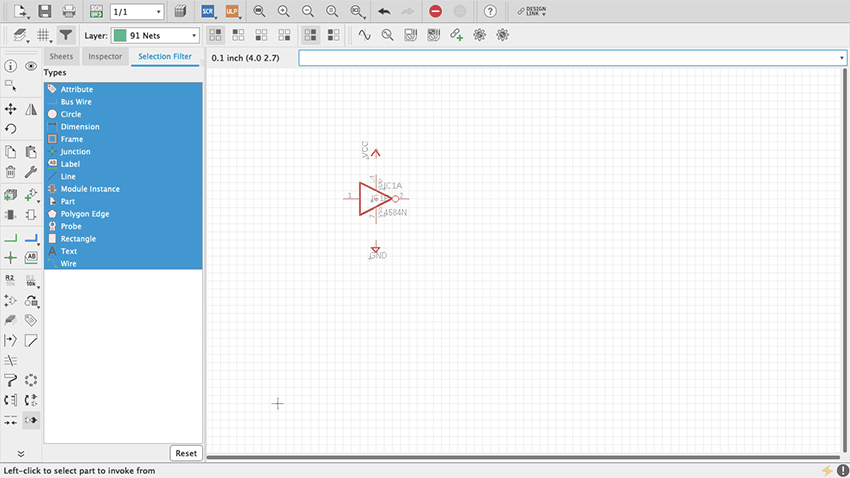Open the sheet 1/1 dropdown
The height and width of the screenshot is (478, 850).
(137, 11)
